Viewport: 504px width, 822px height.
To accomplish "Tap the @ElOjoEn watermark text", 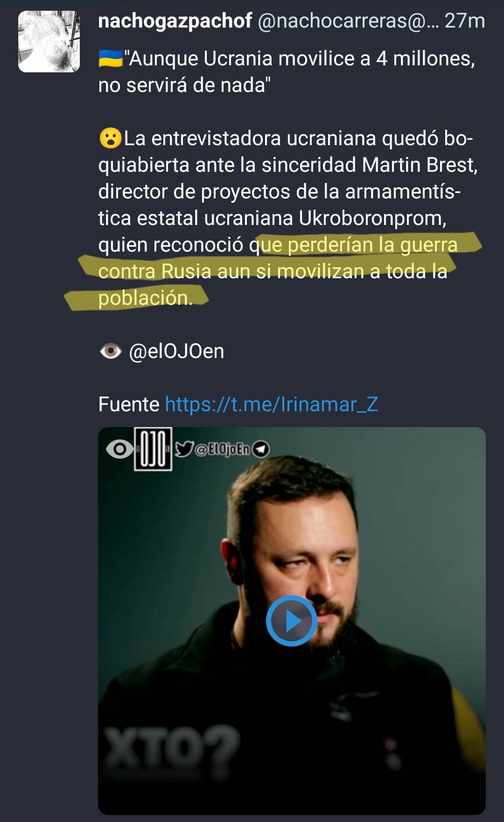I will [222, 449].
